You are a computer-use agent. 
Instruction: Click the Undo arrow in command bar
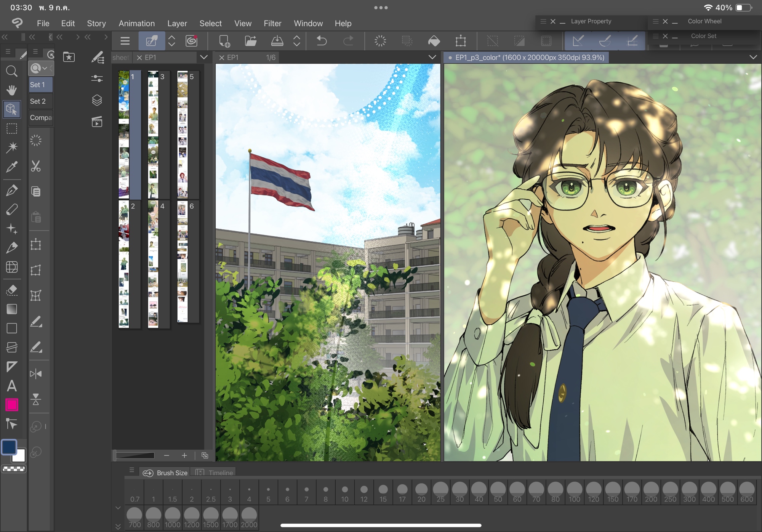pos(322,41)
